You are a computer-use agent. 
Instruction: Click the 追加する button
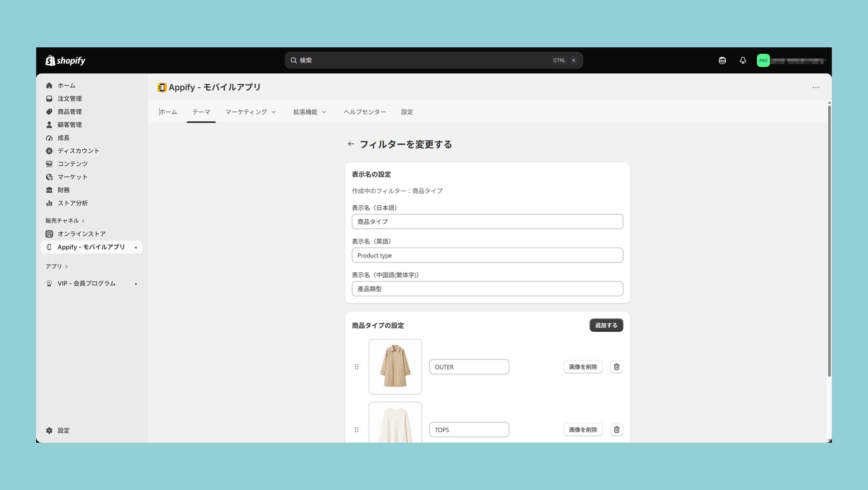coord(606,325)
